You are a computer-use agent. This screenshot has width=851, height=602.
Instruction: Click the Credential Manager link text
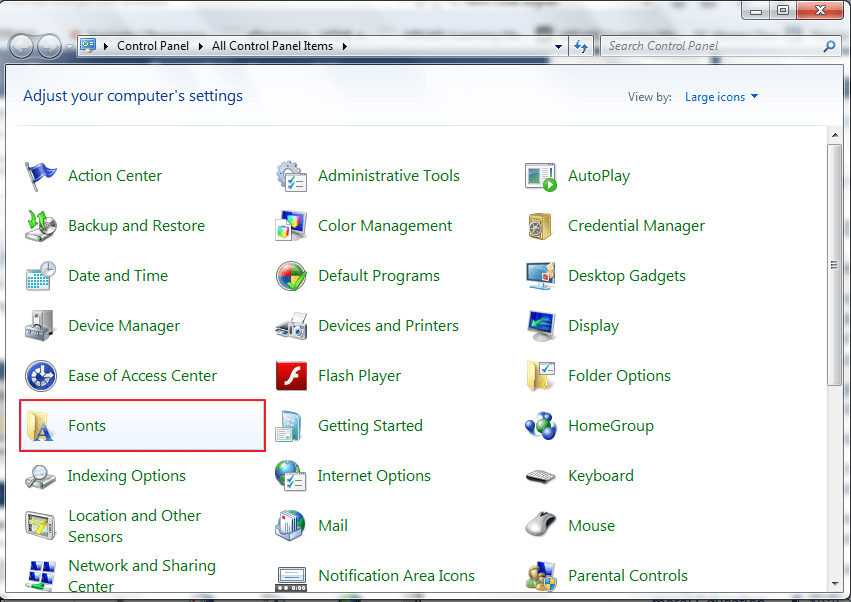636,226
